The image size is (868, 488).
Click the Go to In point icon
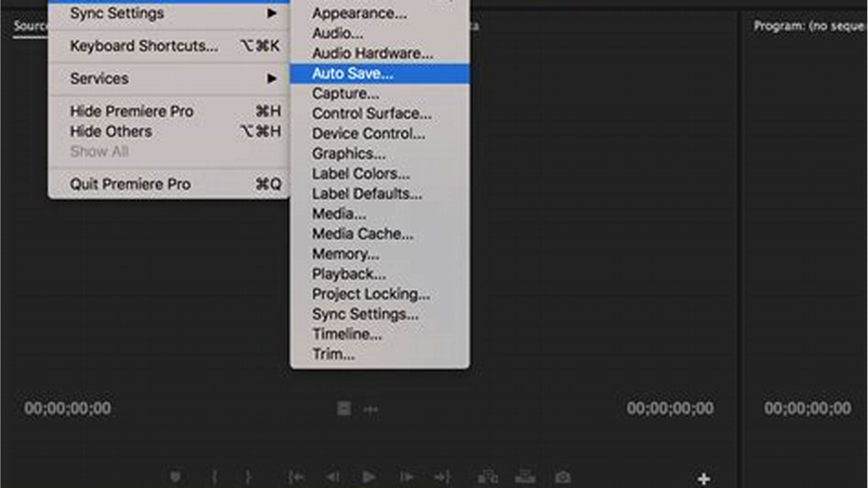[296, 477]
